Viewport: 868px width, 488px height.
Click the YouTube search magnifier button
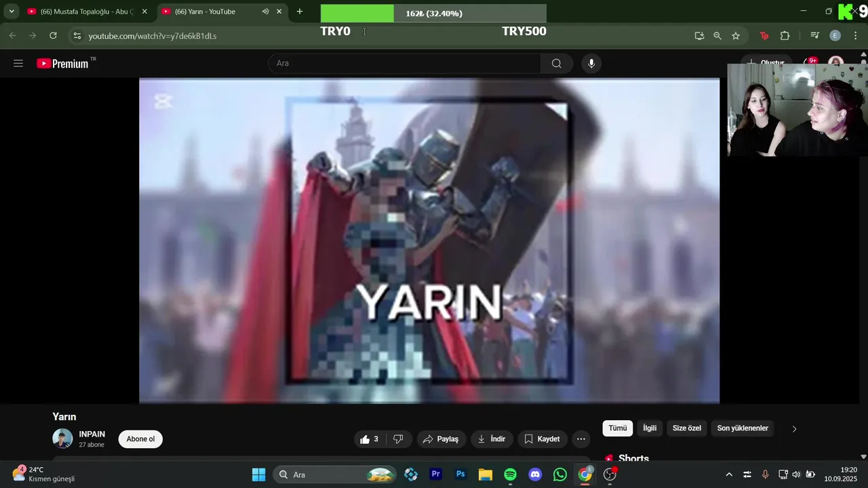557,63
